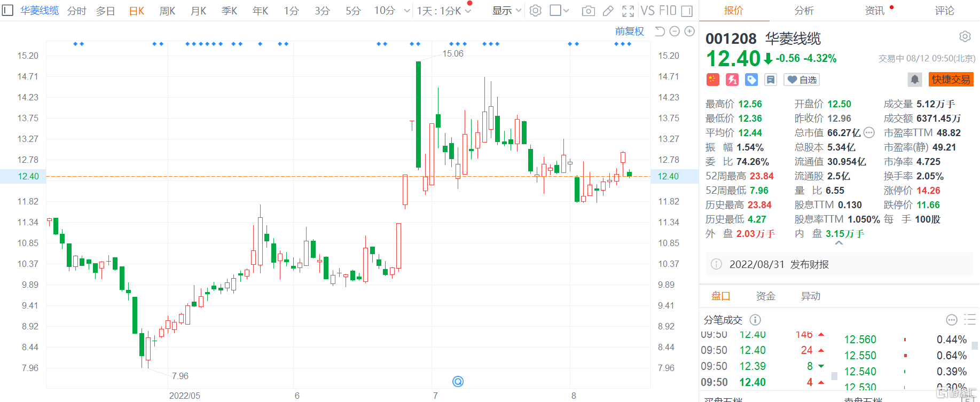Switch to 季K period
Viewport: 980px width, 402px height.
pyautogui.click(x=230, y=11)
